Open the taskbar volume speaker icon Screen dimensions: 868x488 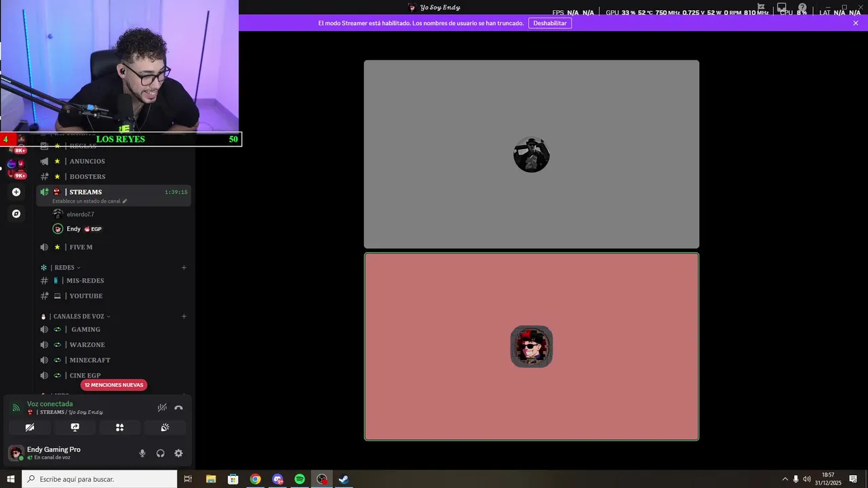click(806, 479)
